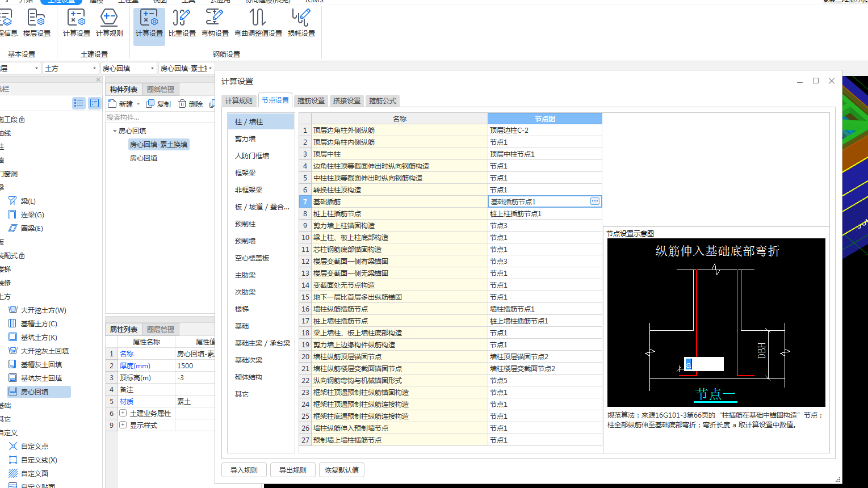Open 新建 dropdown arrow

138,104
